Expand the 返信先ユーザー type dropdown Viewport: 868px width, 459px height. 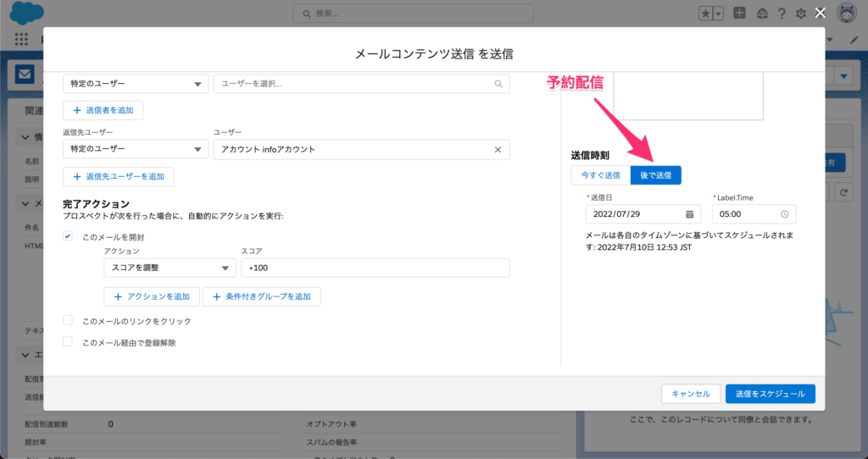tap(135, 149)
